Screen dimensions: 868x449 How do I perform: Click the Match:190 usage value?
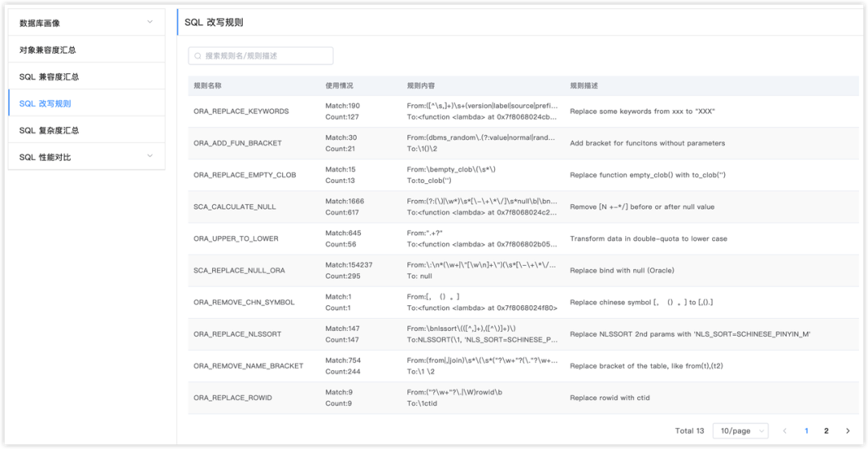[342, 105]
